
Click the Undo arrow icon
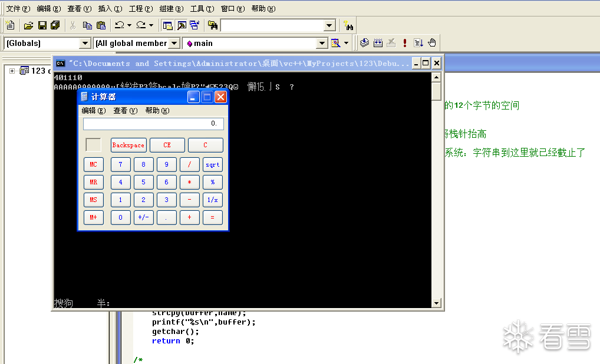[120, 25]
